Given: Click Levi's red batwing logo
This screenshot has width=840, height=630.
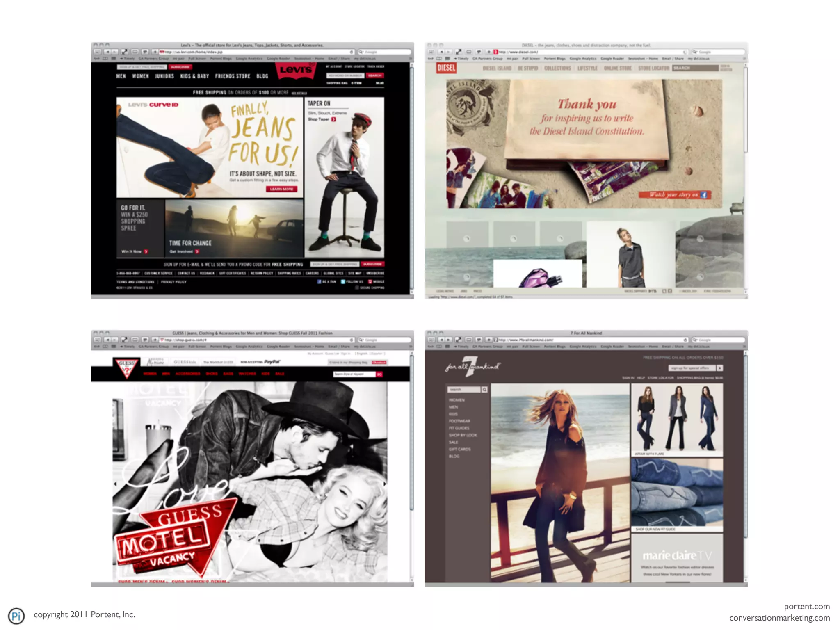Looking at the screenshot, I should coord(296,70).
